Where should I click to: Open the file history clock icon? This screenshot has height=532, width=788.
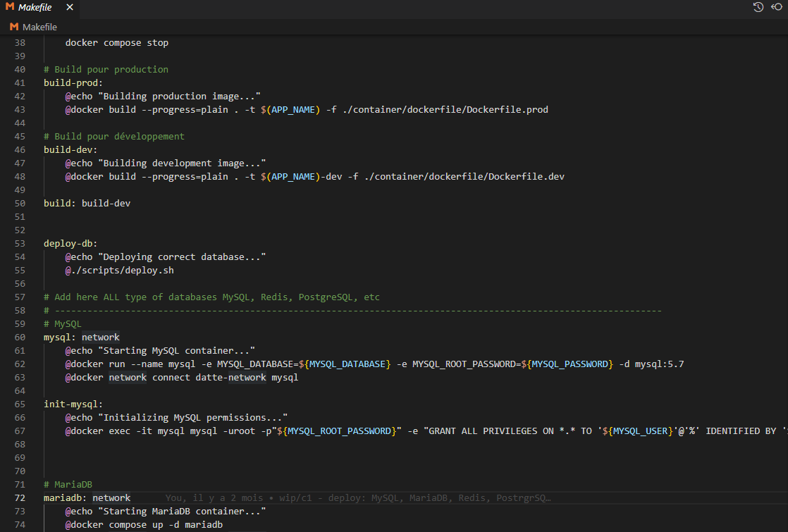758,7
